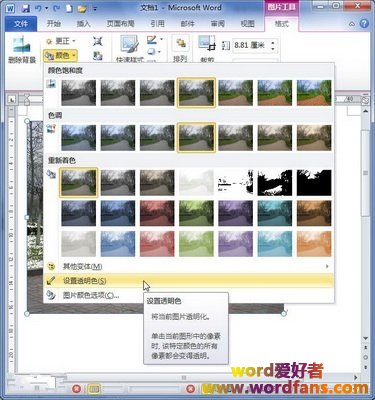375x400 pixels.
Task: Collapse the Color (颜色) dropdown button
Action: click(60, 55)
